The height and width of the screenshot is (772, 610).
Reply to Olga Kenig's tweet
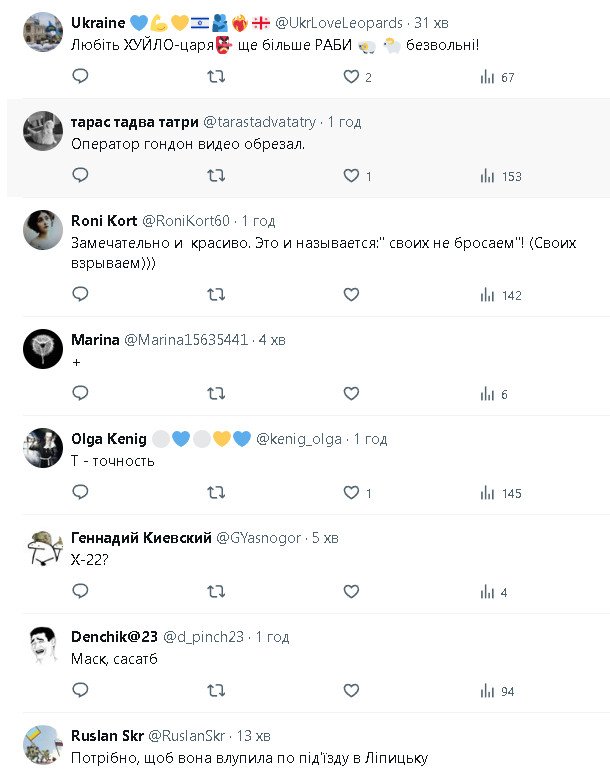[81, 493]
